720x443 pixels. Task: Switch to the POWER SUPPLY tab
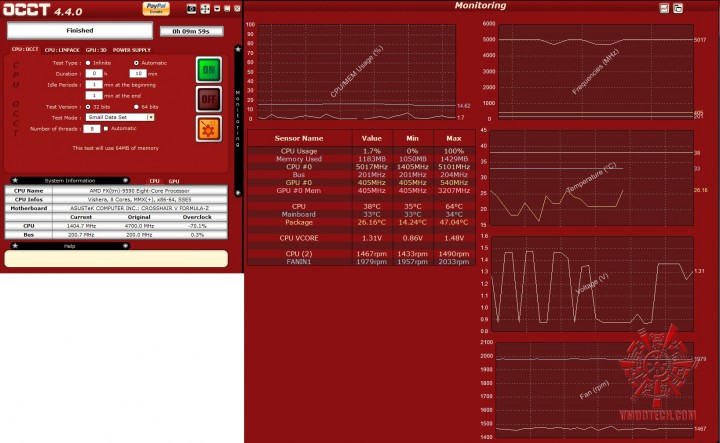132,50
